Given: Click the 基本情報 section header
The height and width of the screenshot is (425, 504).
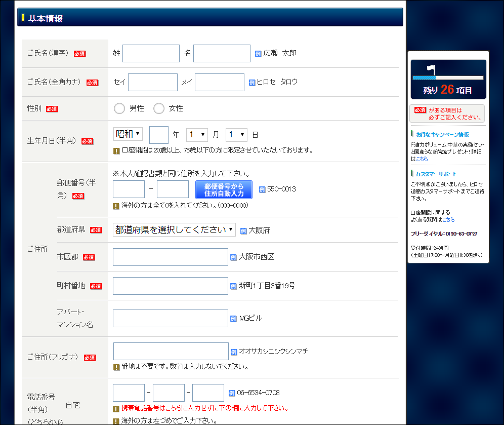Looking at the screenshot, I should pyautogui.click(x=210, y=17).
